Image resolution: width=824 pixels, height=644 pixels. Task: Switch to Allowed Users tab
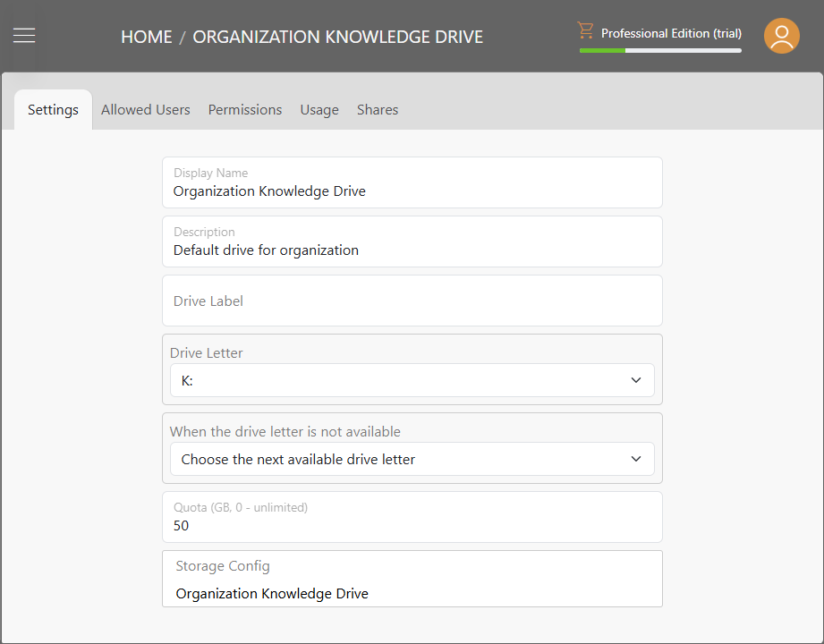click(x=146, y=110)
